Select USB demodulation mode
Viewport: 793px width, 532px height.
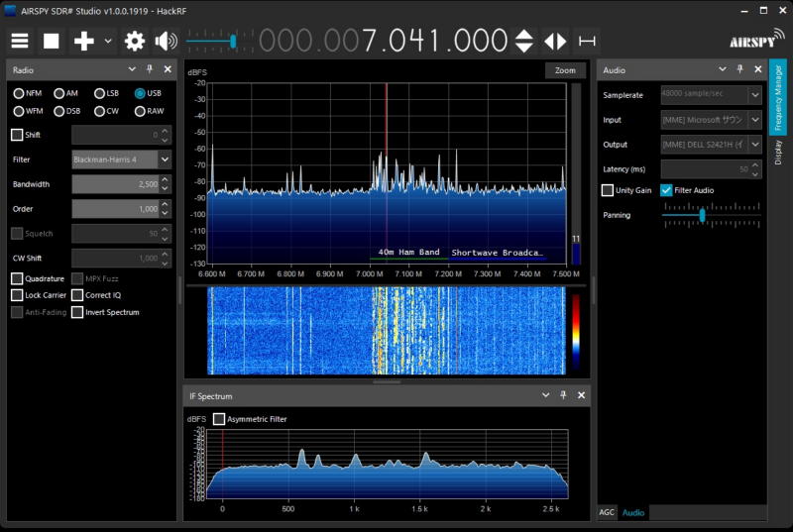click(x=148, y=93)
